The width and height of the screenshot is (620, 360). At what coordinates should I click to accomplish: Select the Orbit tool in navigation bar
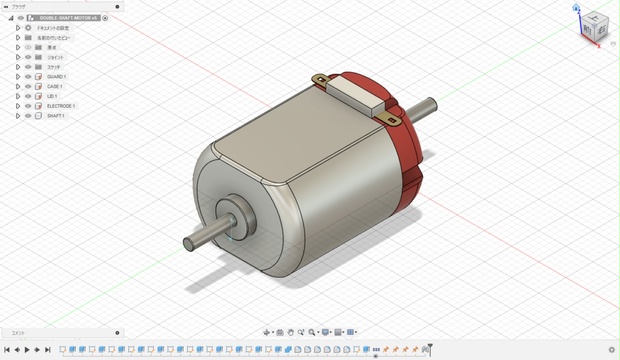tap(267, 332)
